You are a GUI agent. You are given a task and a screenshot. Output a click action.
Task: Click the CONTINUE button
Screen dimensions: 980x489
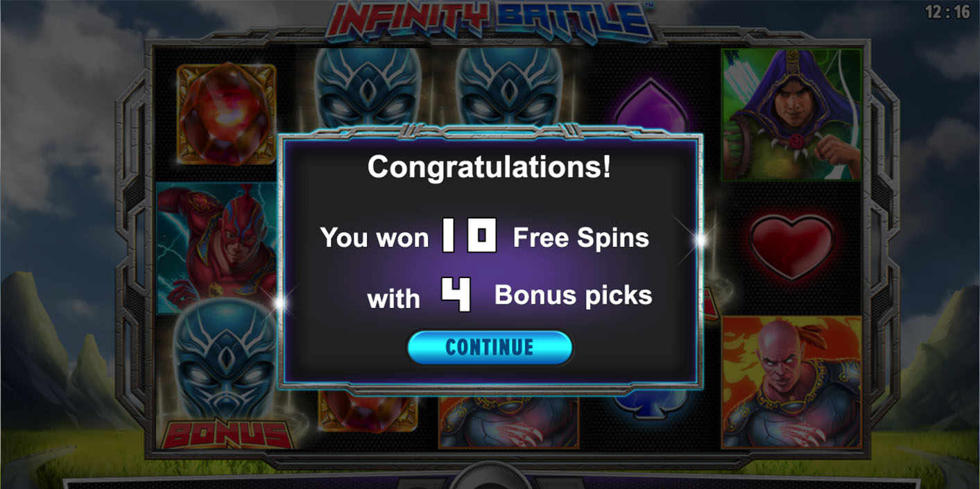click(x=490, y=348)
